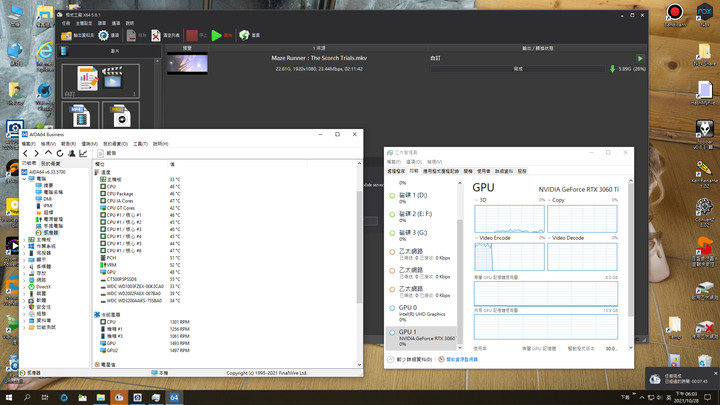This screenshot has height=405, width=720.
Task: Go forward in AIDA64 navigation
Action: [x=37, y=153]
